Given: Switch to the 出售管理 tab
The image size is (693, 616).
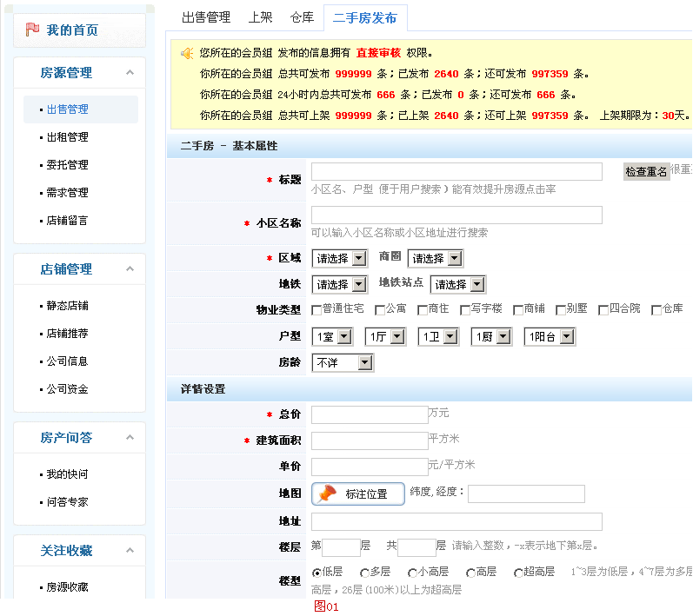Looking at the screenshot, I should point(206,17).
